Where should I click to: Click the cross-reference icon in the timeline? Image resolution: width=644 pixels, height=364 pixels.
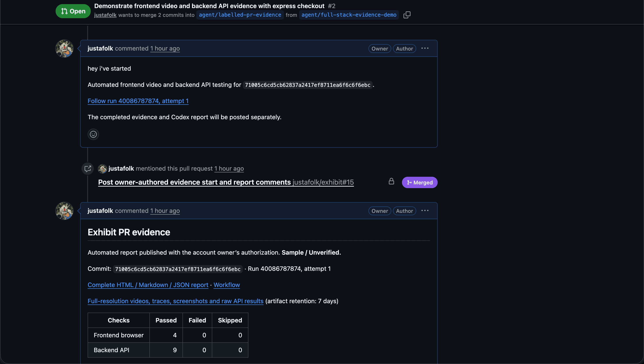88,169
